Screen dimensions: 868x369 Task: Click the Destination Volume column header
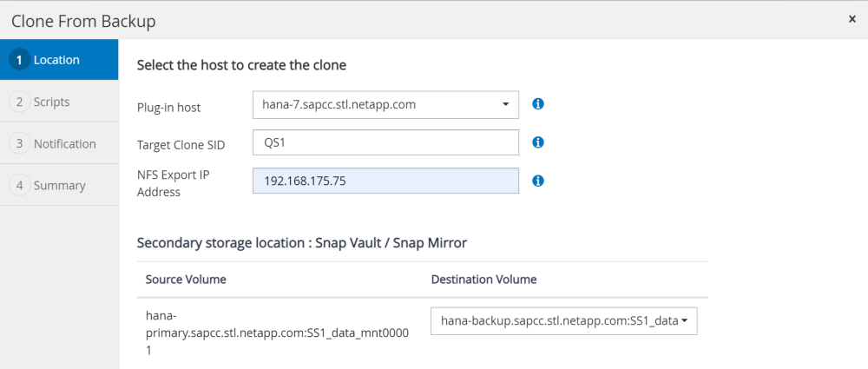tap(483, 280)
